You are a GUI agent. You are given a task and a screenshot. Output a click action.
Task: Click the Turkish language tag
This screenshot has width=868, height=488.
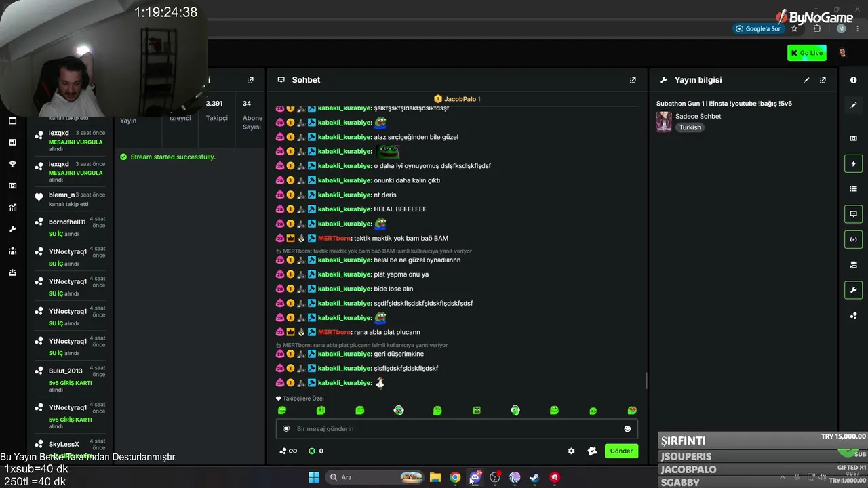(690, 127)
